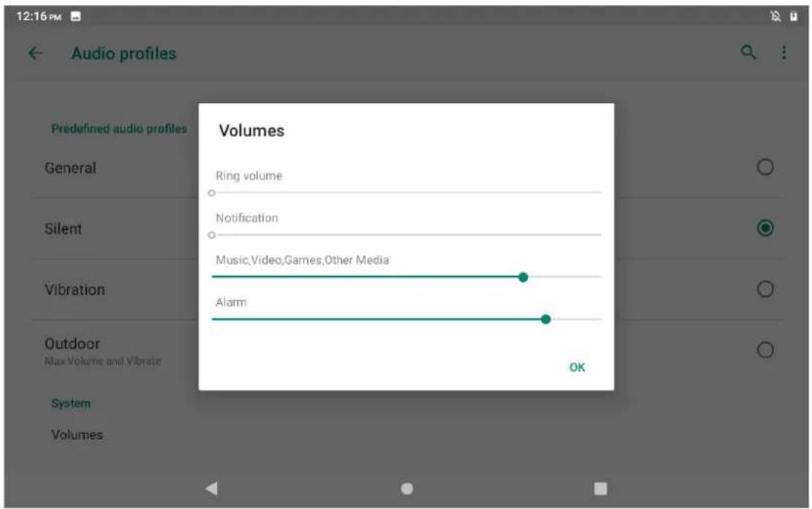Open the Volumes entry under System
This screenshot has height=509, width=812.
coord(76,434)
